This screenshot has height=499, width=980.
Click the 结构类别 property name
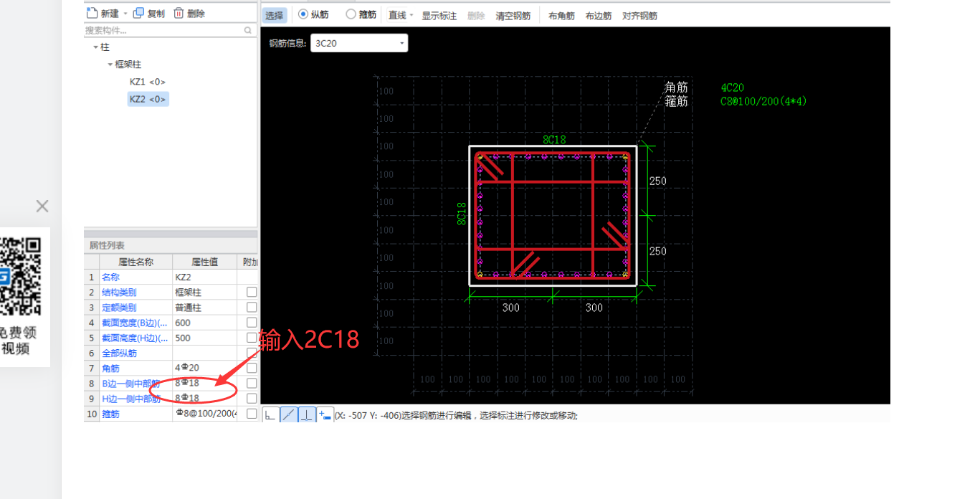[x=119, y=292]
